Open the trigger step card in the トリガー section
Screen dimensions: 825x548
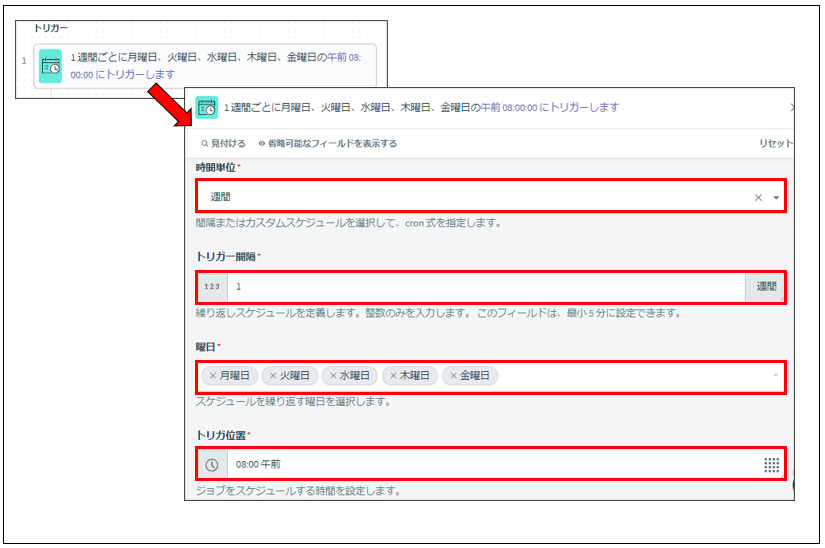pos(205,66)
